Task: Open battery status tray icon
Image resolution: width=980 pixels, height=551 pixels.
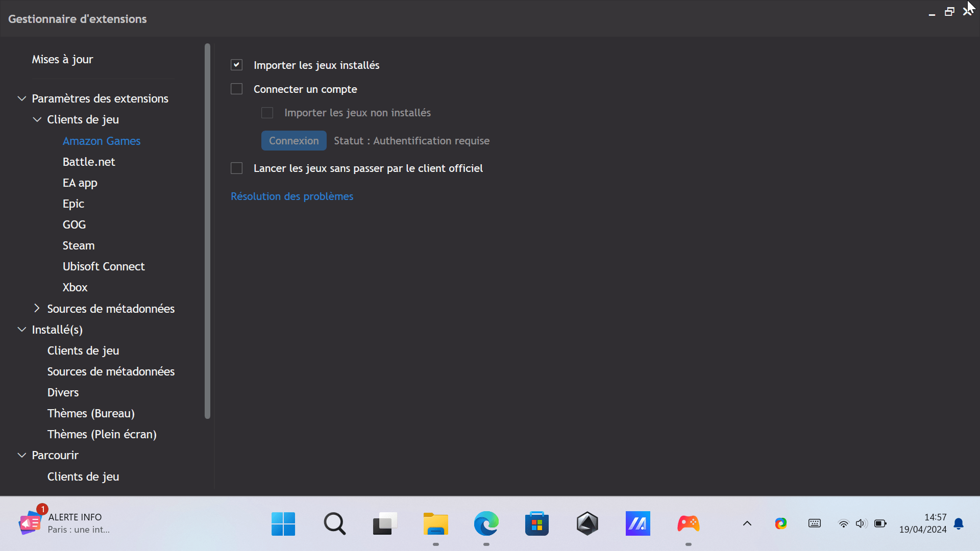Action: [x=880, y=524]
